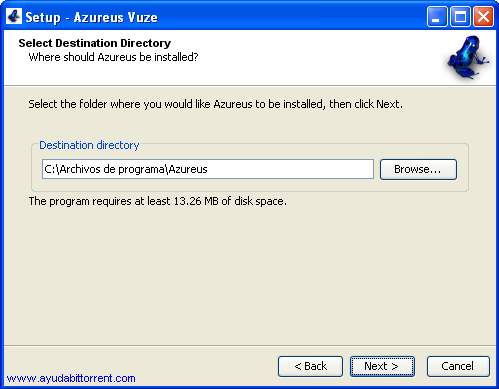Click the Browse... button
Image resolution: width=499 pixels, height=389 pixels.
(418, 169)
